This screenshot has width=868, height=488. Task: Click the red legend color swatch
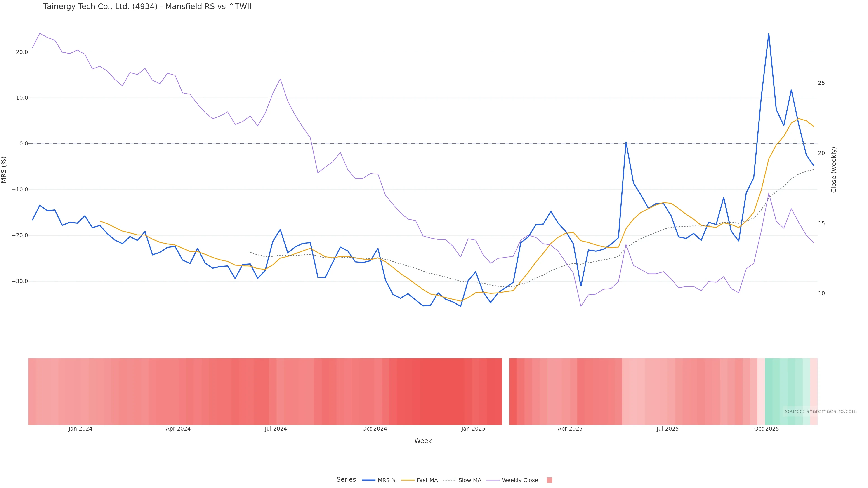(549, 480)
